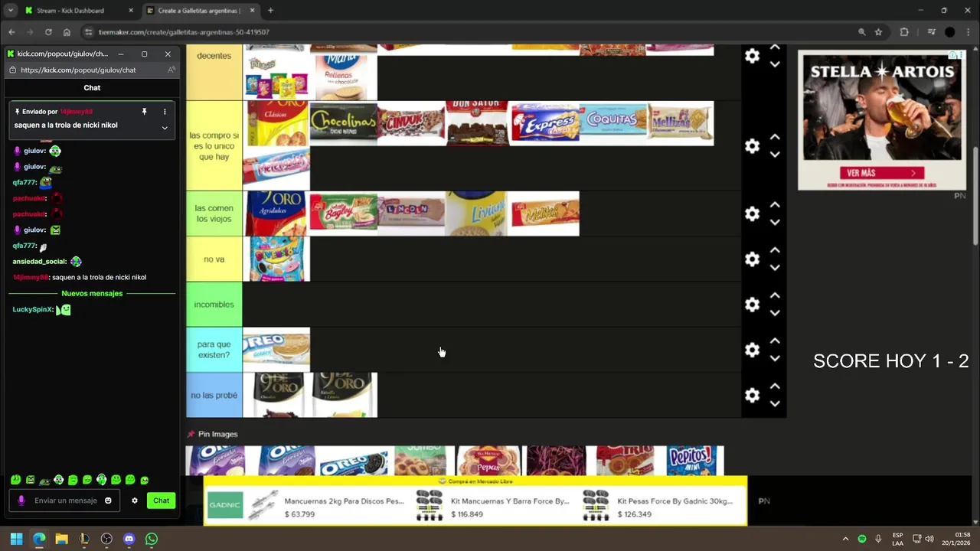Move 'incomibles' row down

[775, 313]
